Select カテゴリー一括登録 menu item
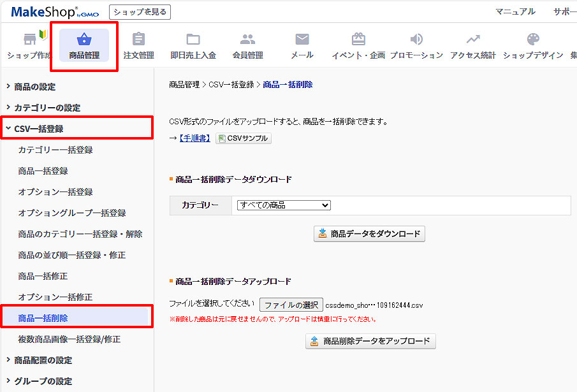Image resolution: width=577 pixels, height=392 pixels. 55,150
